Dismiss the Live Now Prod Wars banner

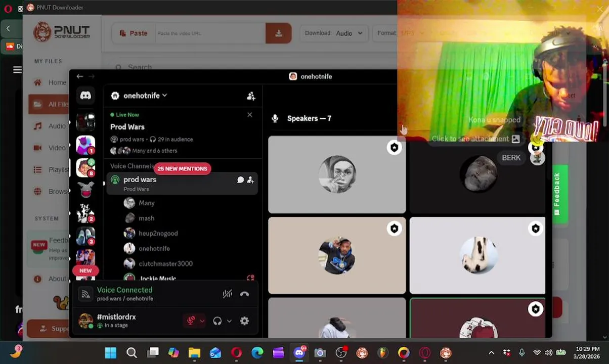(249, 115)
